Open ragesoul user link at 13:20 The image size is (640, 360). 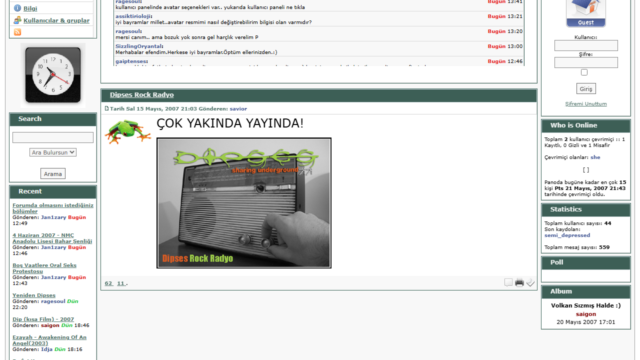[129, 31]
